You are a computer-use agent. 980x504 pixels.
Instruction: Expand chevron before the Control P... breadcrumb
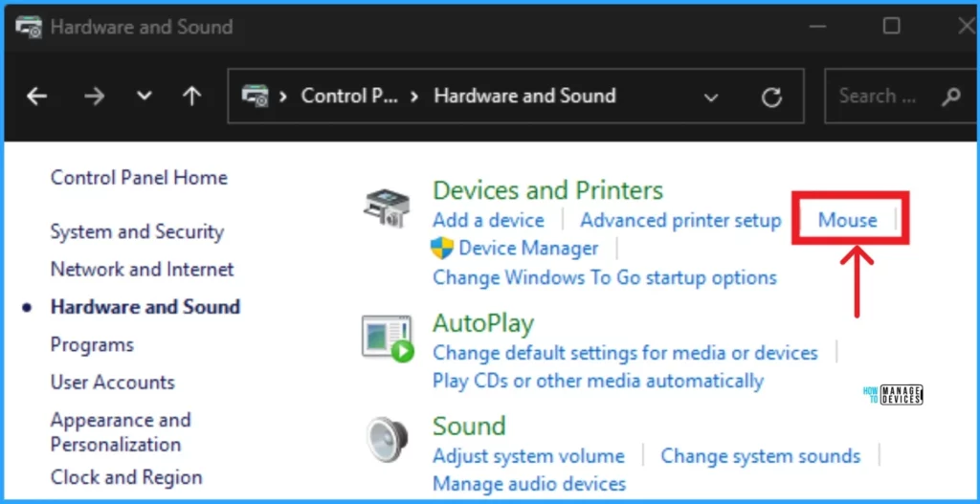click(283, 97)
